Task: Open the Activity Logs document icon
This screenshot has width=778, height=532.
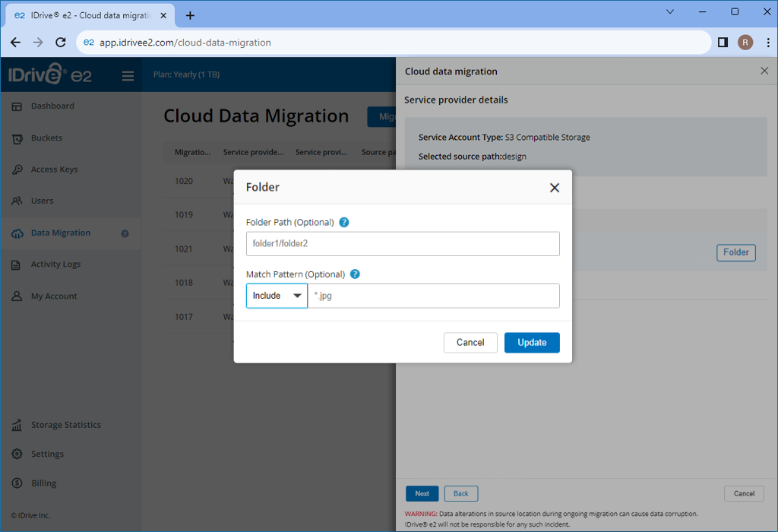Action: (x=17, y=264)
